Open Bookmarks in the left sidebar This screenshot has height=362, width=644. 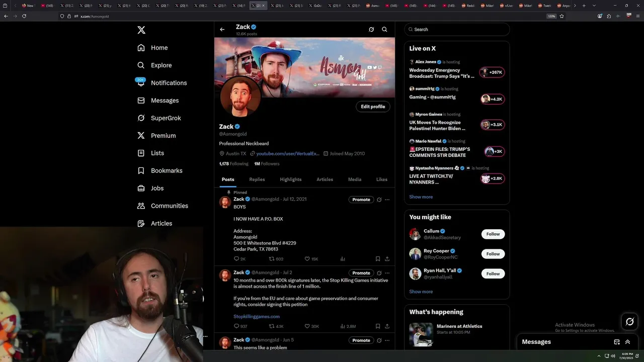[159, 170]
